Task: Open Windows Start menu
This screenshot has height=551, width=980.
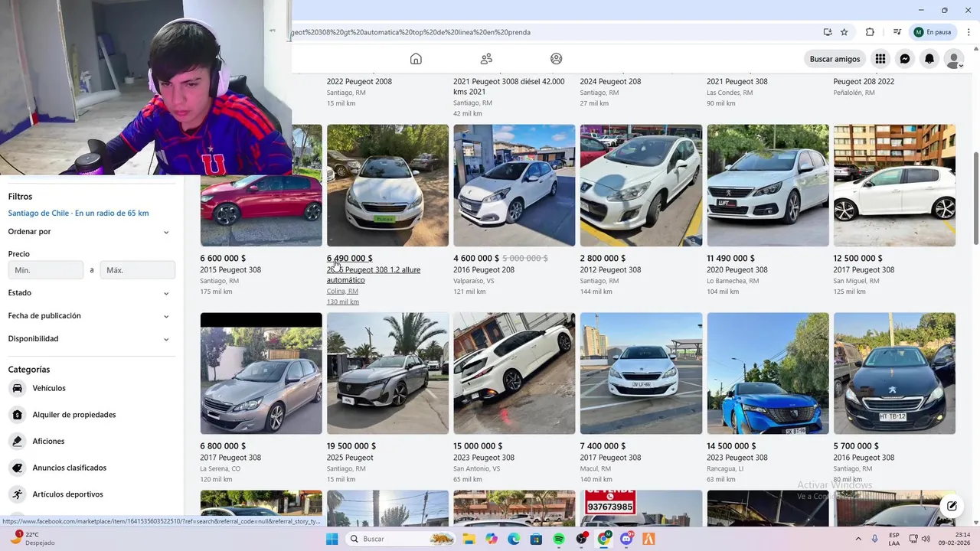Action: [332, 539]
